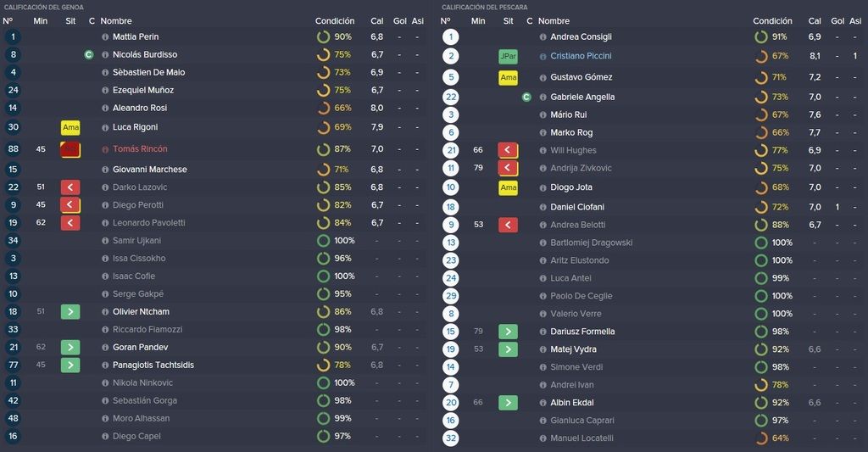Open Cristiano Piccini's player profile
Viewport: 868px width, 452px height.
(581, 56)
